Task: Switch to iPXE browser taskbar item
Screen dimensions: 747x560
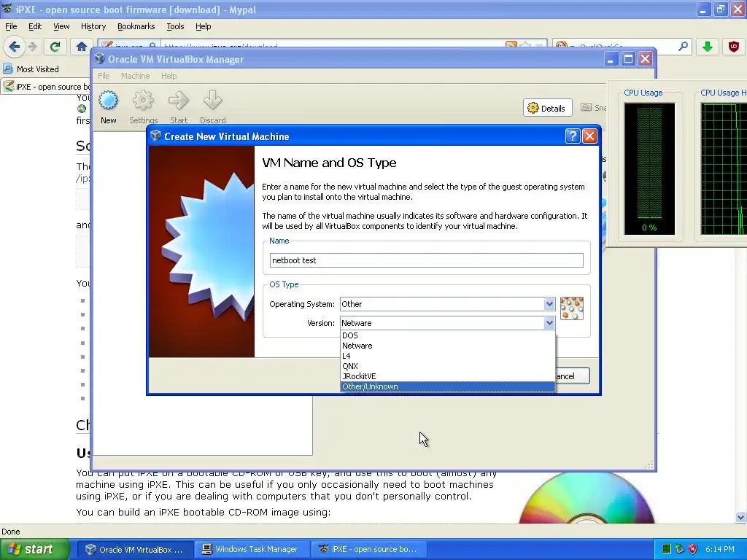Action: coord(368,549)
